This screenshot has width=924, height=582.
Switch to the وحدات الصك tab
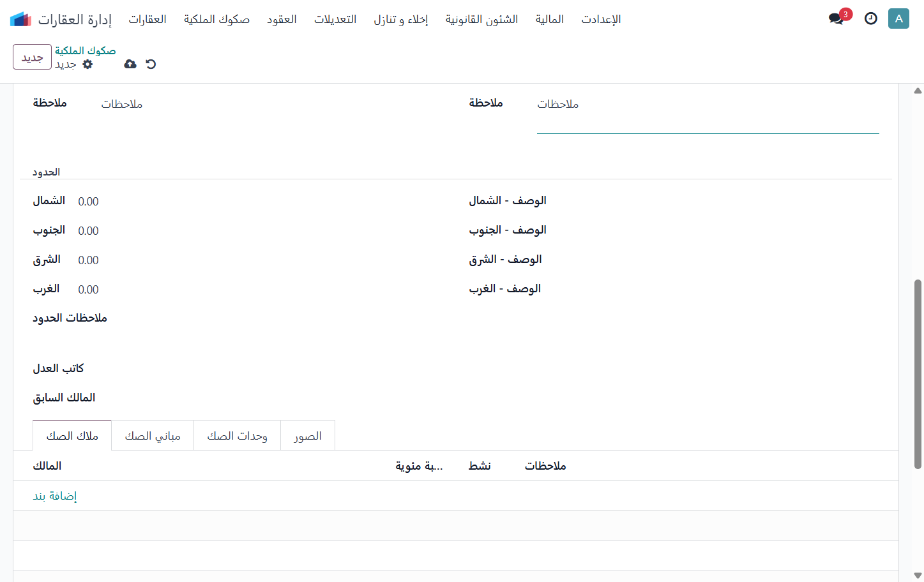(x=237, y=436)
